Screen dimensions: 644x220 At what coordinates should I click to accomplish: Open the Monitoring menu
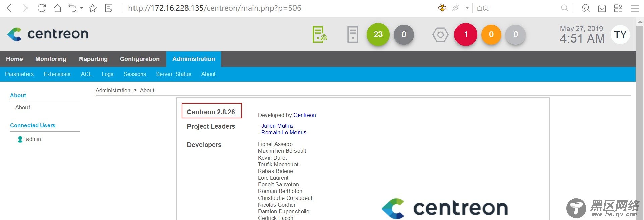51,59
